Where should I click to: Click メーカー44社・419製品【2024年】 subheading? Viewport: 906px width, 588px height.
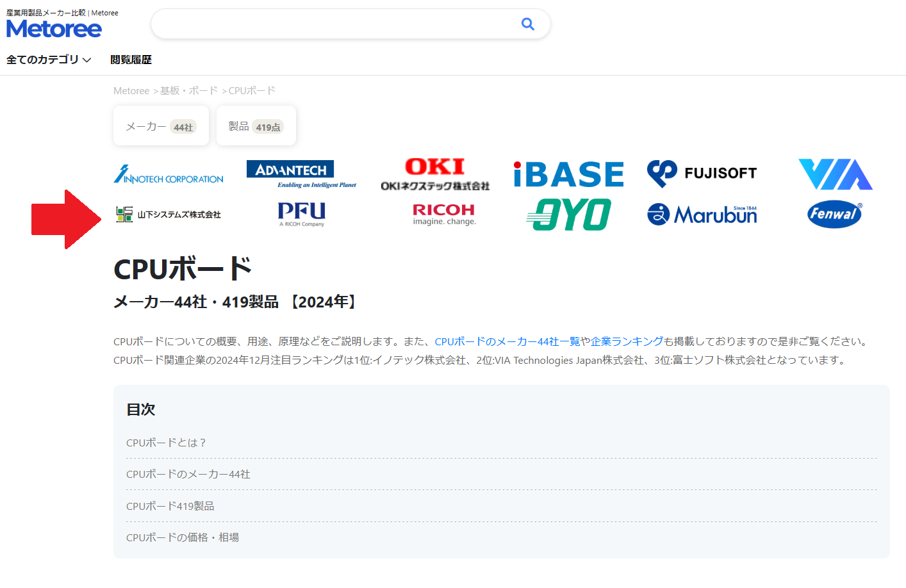click(236, 302)
